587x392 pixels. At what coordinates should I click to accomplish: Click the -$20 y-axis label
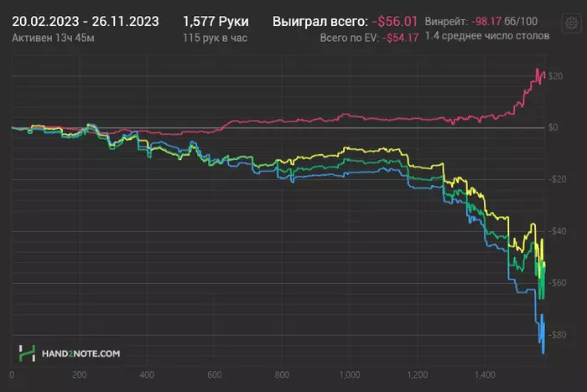coord(557,178)
